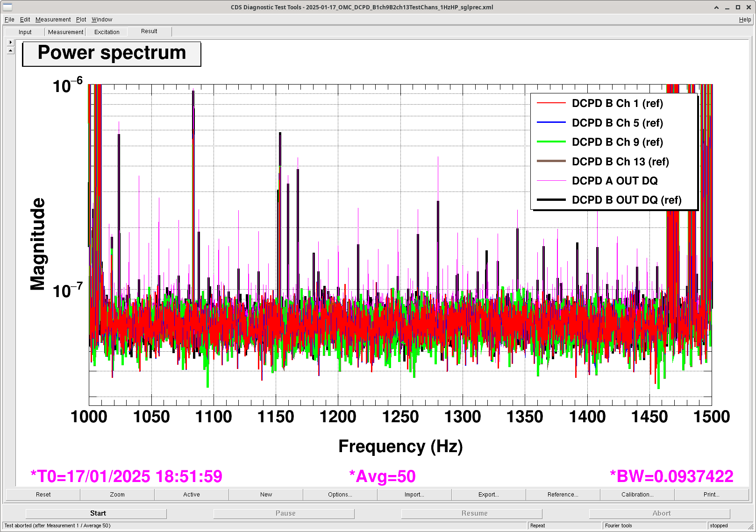Click the Reset button
This screenshot has height=532, width=756.
click(43, 494)
